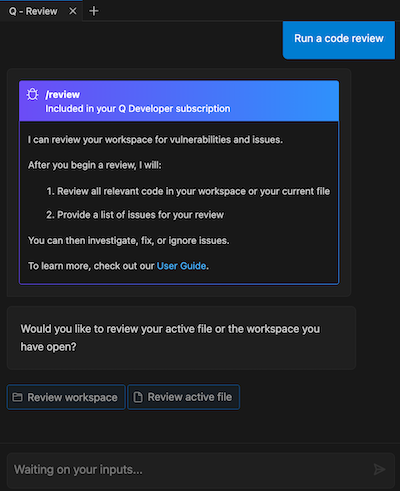Open the User Guide link
The height and width of the screenshot is (491, 400).
(181, 266)
